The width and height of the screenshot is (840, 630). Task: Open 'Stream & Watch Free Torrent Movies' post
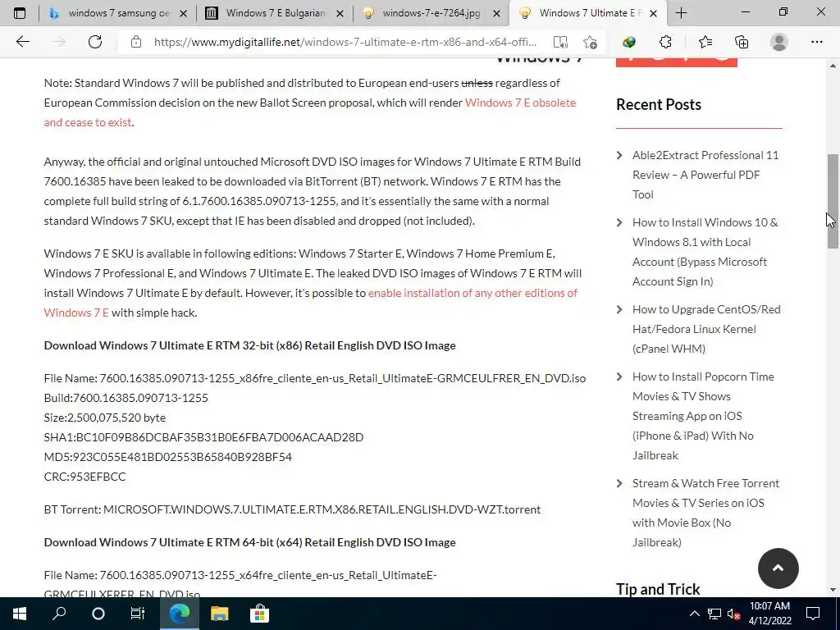(x=705, y=513)
